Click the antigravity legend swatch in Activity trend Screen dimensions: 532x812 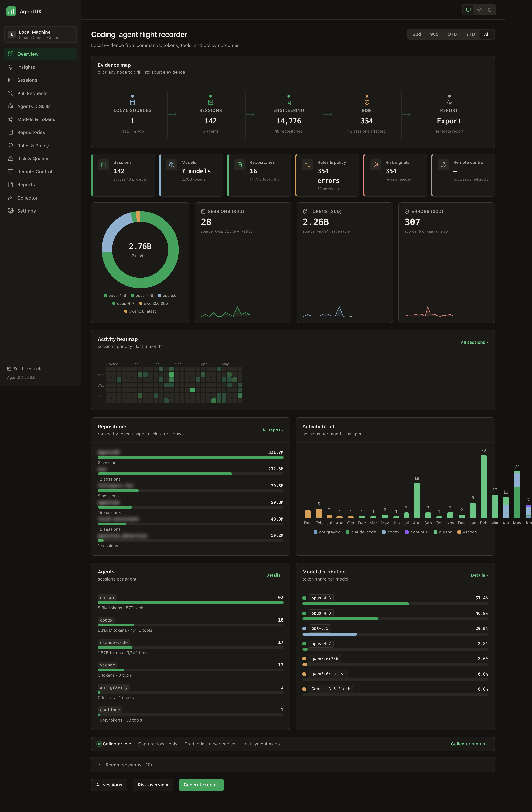[315, 532]
